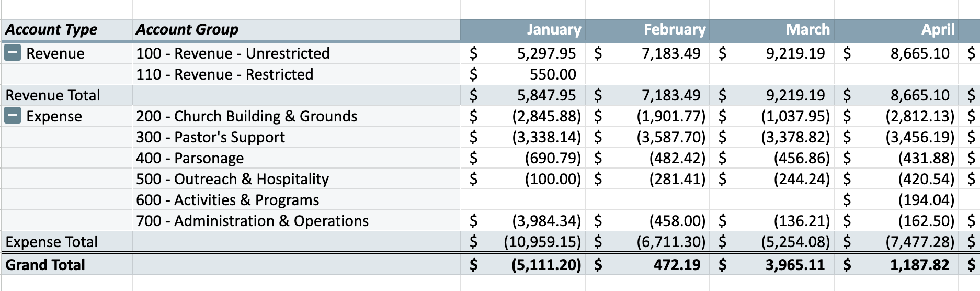Click the 600 - Activities & Programs cell
The height and width of the screenshot is (291, 980).
click(x=227, y=200)
